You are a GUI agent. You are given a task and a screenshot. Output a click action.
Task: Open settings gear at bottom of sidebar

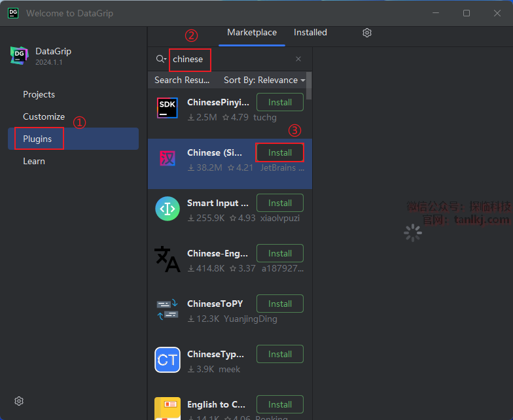tap(19, 401)
